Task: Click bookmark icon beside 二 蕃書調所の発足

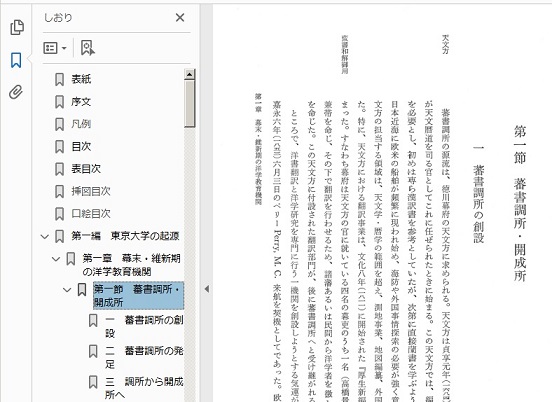Action: tap(93, 351)
